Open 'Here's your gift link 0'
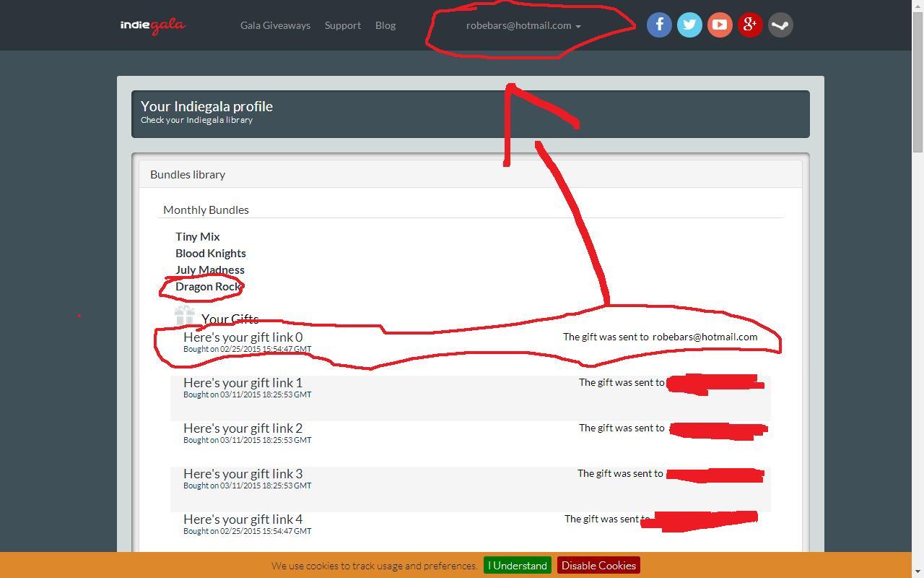The width and height of the screenshot is (924, 578). coord(243,337)
